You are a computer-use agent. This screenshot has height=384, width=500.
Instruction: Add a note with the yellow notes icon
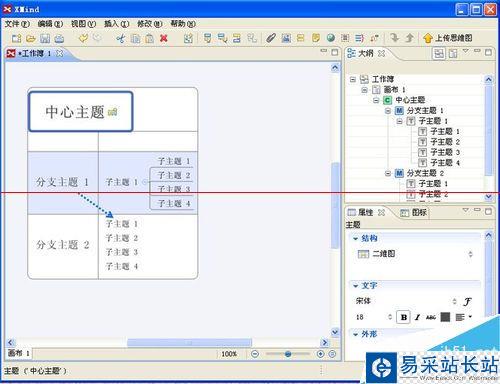(x=316, y=38)
